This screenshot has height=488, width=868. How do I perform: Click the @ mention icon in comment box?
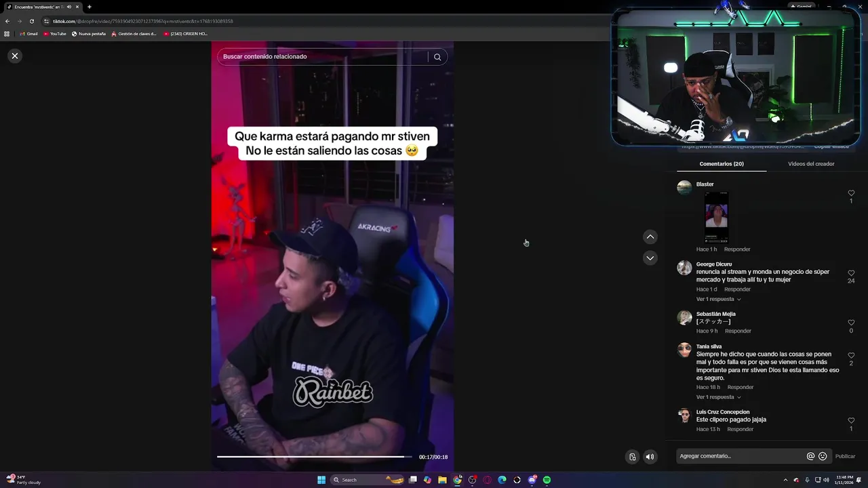click(x=810, y=456)
